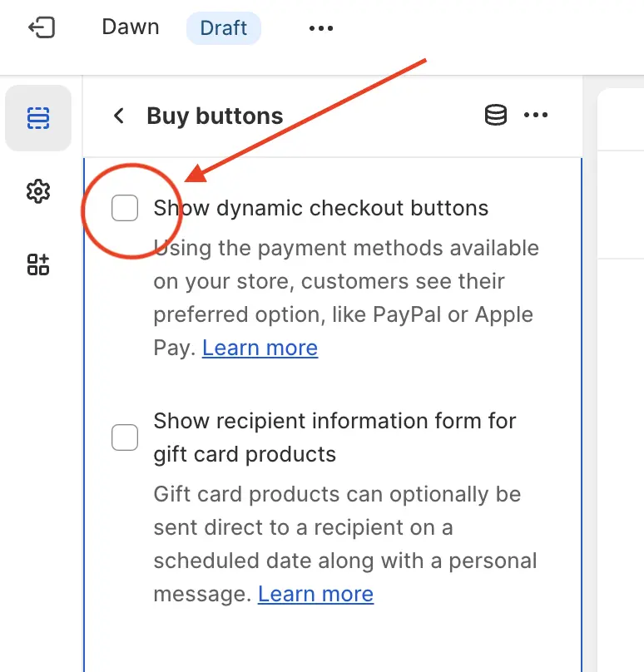
Task: Enable Show dynamic checkout buttons checkbox
Action: [125, 208]
